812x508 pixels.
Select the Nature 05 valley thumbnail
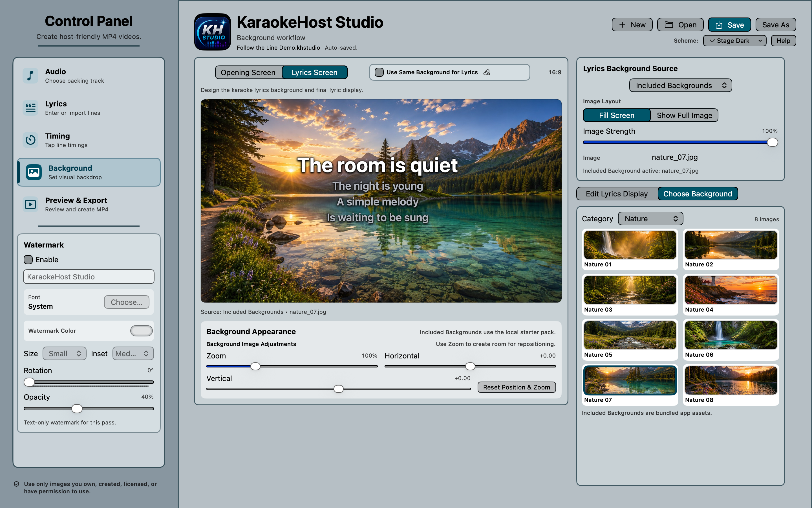[x=630, y=340]
